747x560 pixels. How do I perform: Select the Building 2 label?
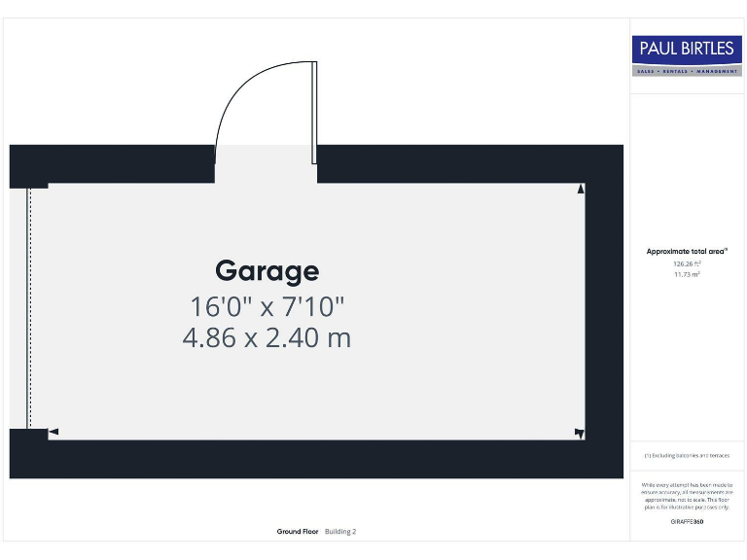click(340, 532)
